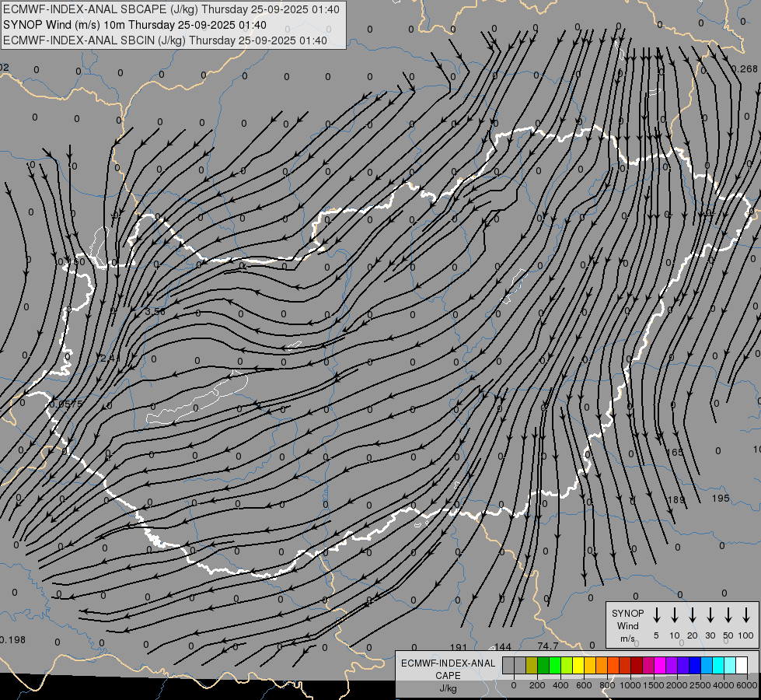761x700 pixels.
Task: Click the 0.268 value near top right
Action: click(744, 69)
